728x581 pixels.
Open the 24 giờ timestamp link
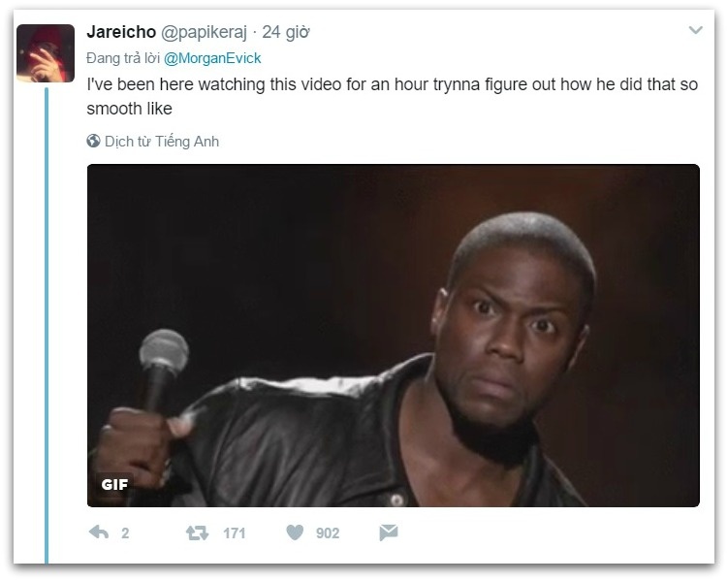pos(286,32)
